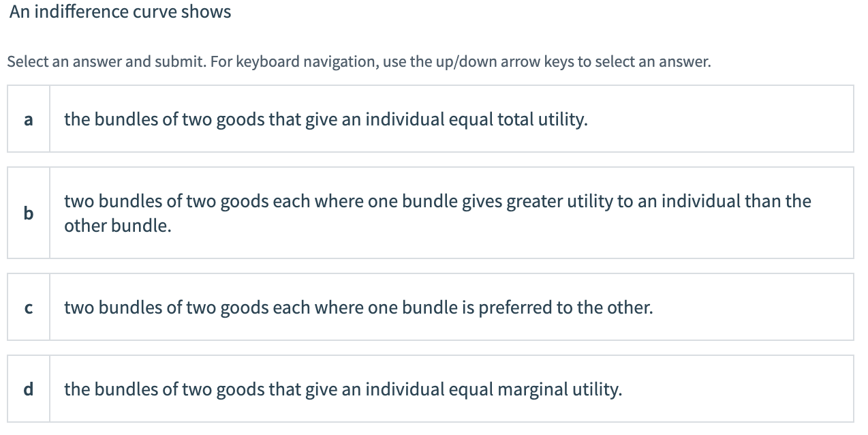The height and width of the screenshot is (435, 868).
Task: Click the keyboard navigation instruction line
Action: pos(358,61)
